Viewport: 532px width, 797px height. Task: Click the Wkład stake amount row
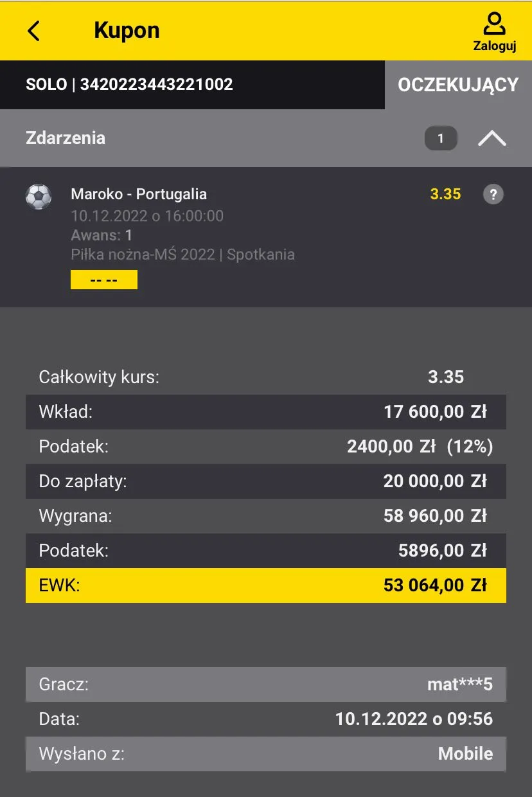[265, 412]
